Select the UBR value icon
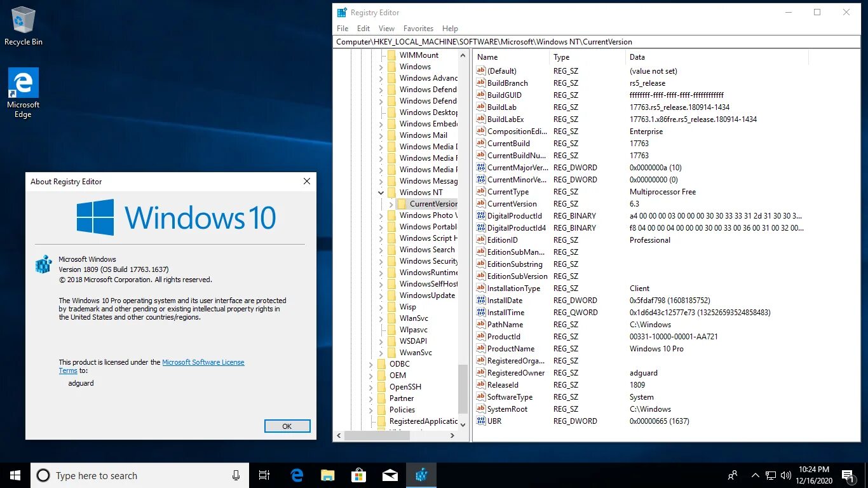Screen dimensions: 868x488 pos(481,421)
